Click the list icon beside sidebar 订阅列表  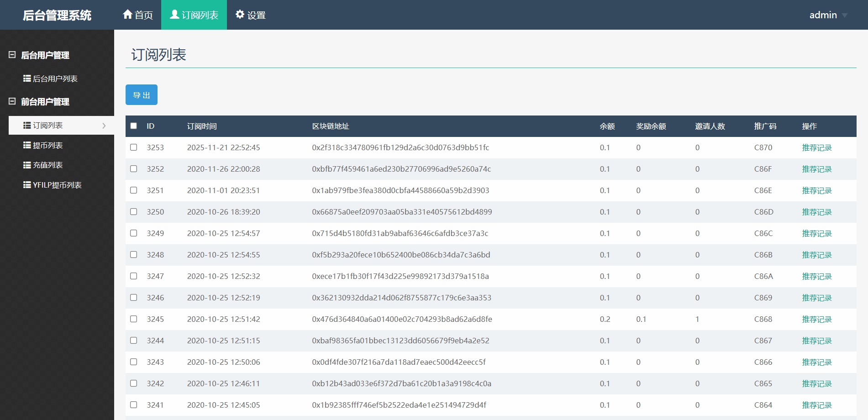coord(27,125)
